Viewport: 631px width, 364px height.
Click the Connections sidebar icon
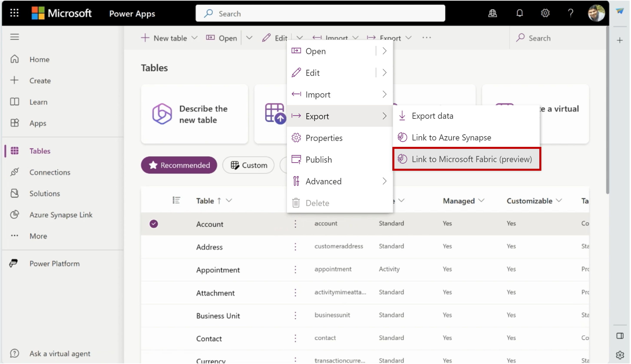[15, 172]
